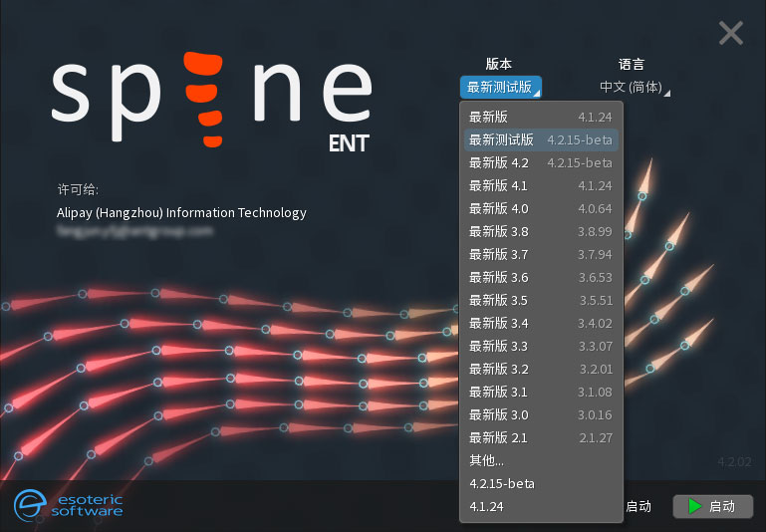Click the 启动 label partly hidden behind the dropdown
Screen dimensions: 766x532
[x=638, y=507]
